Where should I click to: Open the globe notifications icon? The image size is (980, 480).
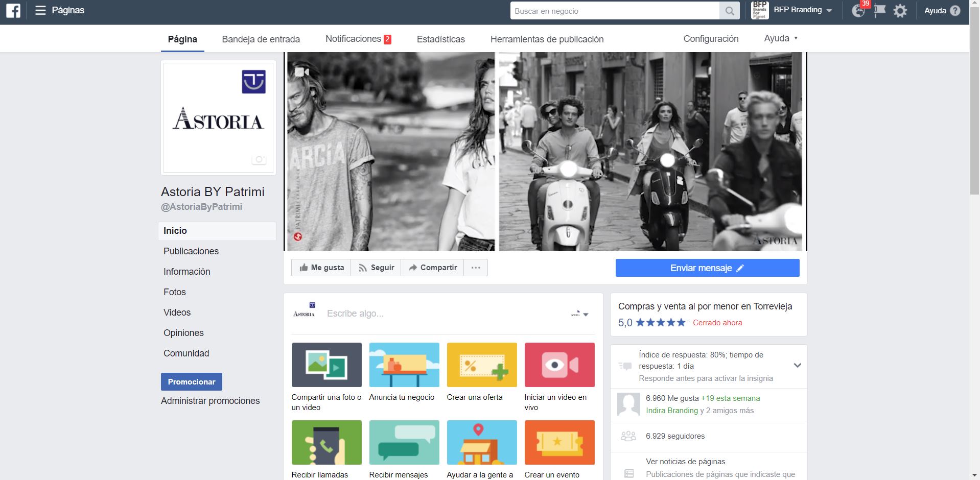point(858,11)
